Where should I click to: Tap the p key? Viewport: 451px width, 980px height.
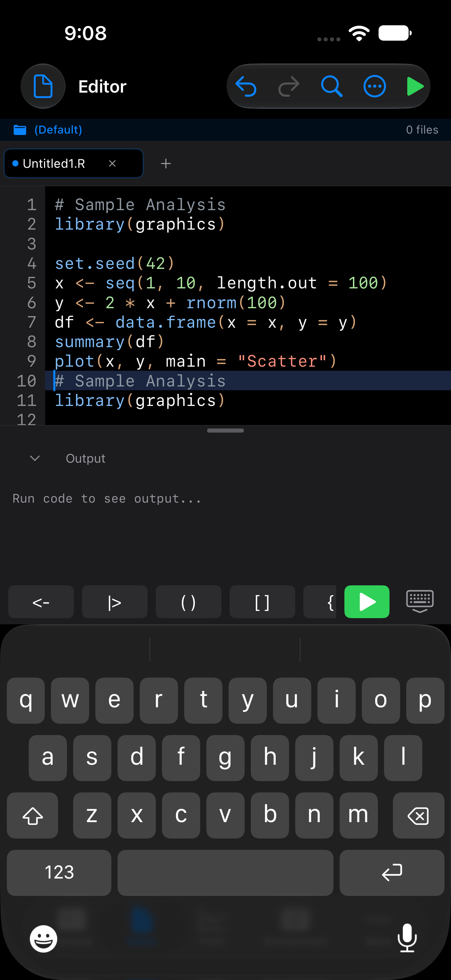point(425,700)
